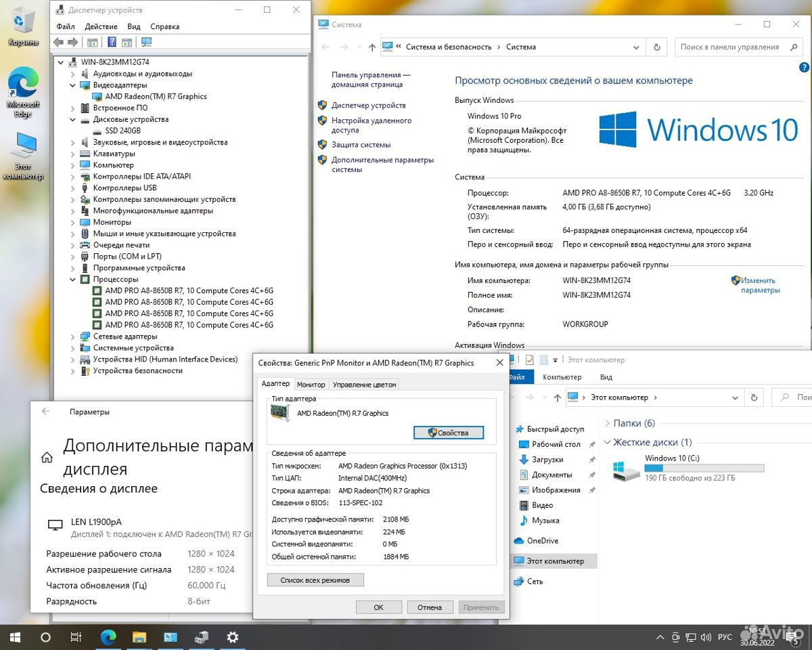Click the Device Manager icon on taskbar
This screenshot has width=812, height=650.
[202, 637]
